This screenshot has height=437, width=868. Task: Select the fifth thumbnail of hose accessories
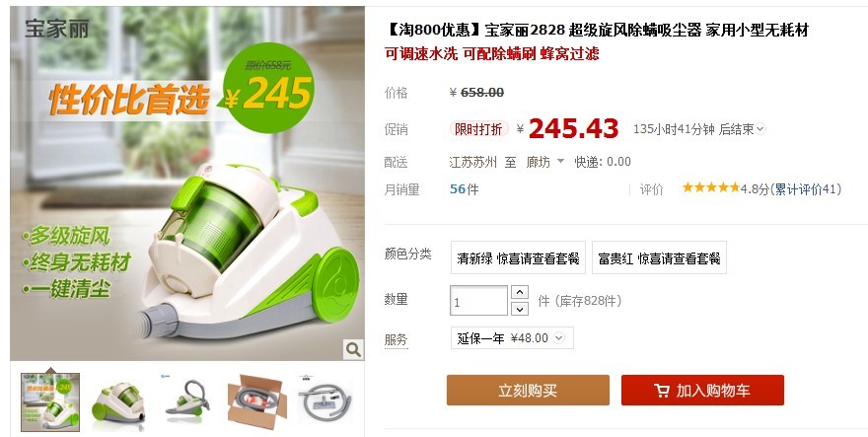(x=325, y=402)
